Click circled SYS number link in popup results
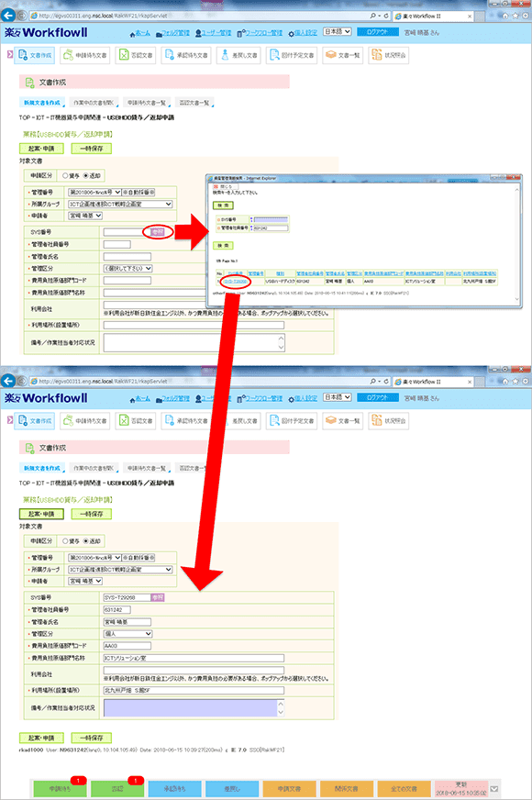This screenshot has width=532, height=800. (x=236, y=282)
